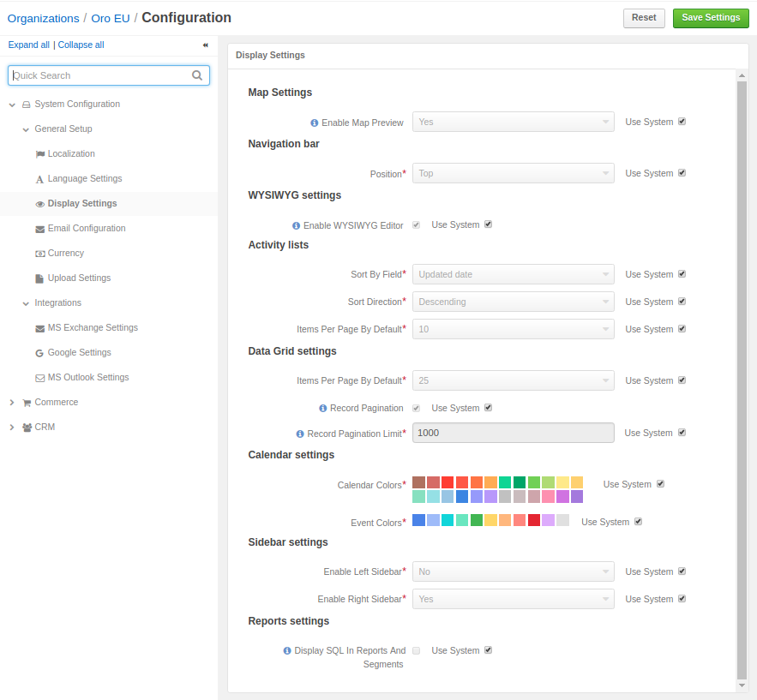757x700 pixels.
Task: Click the Upload Settings file icon
Action: [39, 278]
